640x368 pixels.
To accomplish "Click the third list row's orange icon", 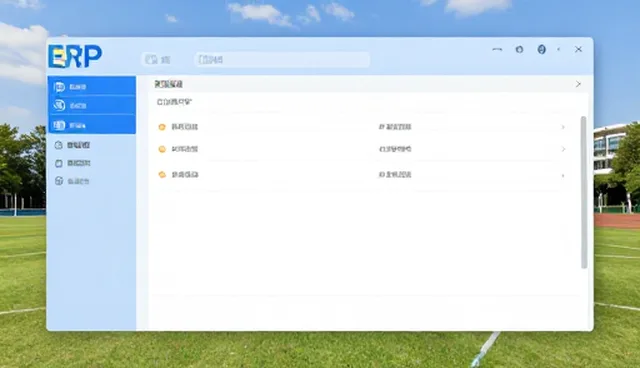I will [162, 175].
